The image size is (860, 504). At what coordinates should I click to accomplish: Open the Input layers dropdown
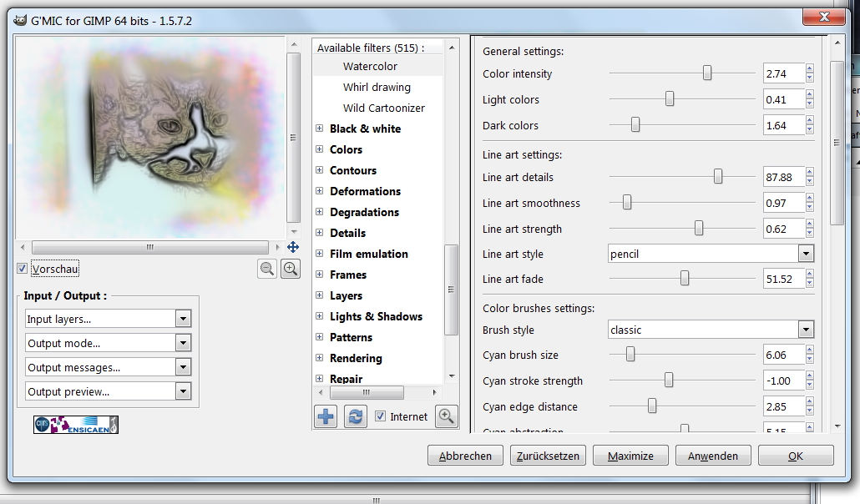coord(183,319)
